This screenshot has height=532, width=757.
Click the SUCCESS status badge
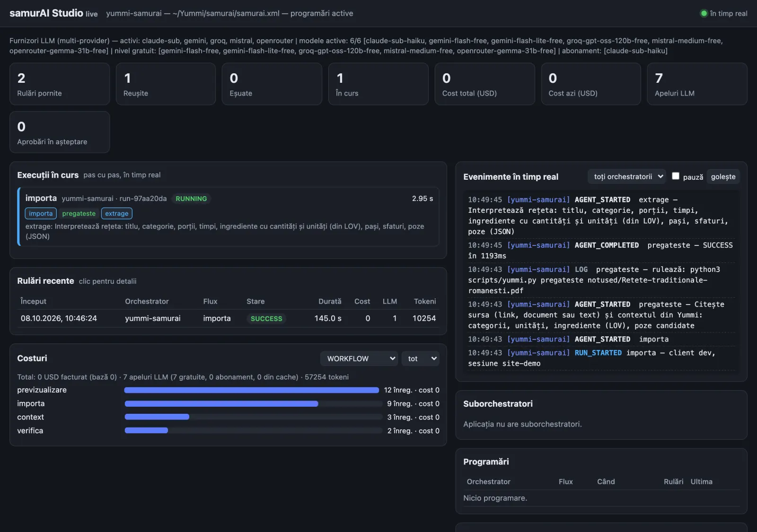(x=266, y=318)
